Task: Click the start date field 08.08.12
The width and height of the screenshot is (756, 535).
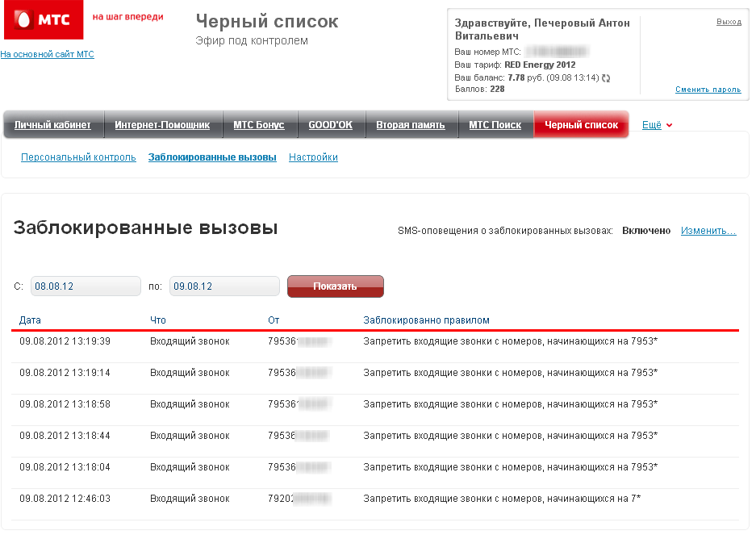Action: (x=86, y=286)
